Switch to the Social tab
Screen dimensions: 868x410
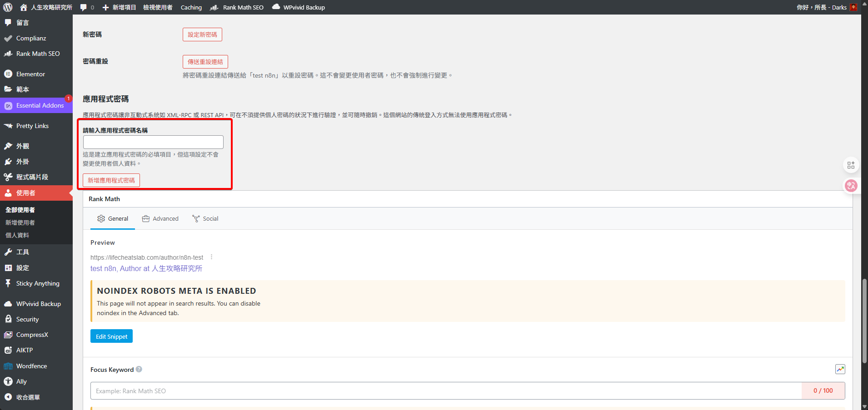205,219
